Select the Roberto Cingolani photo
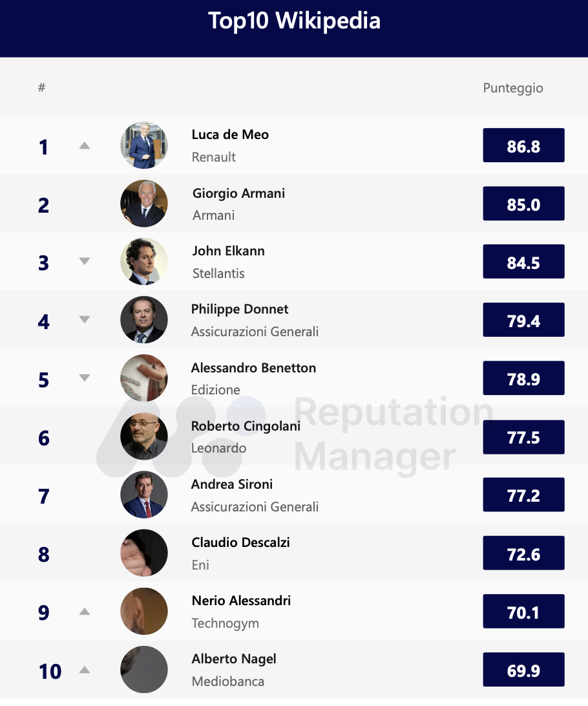The width and height of the screenshot is (588, 706). [144, 436]
